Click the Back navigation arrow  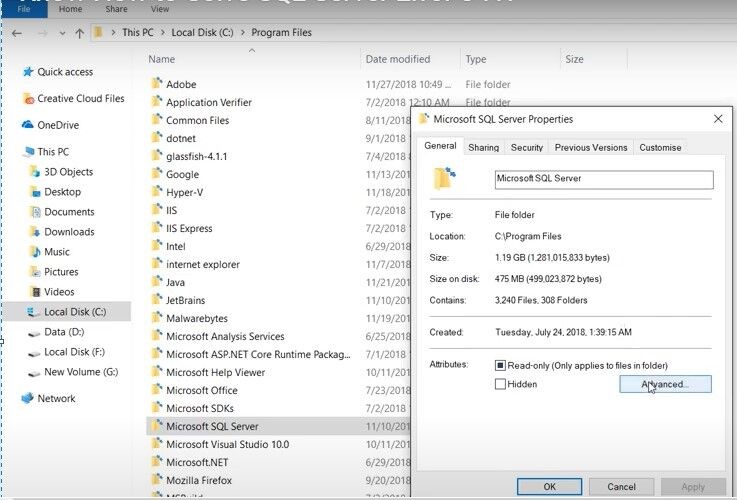point(17,33)
